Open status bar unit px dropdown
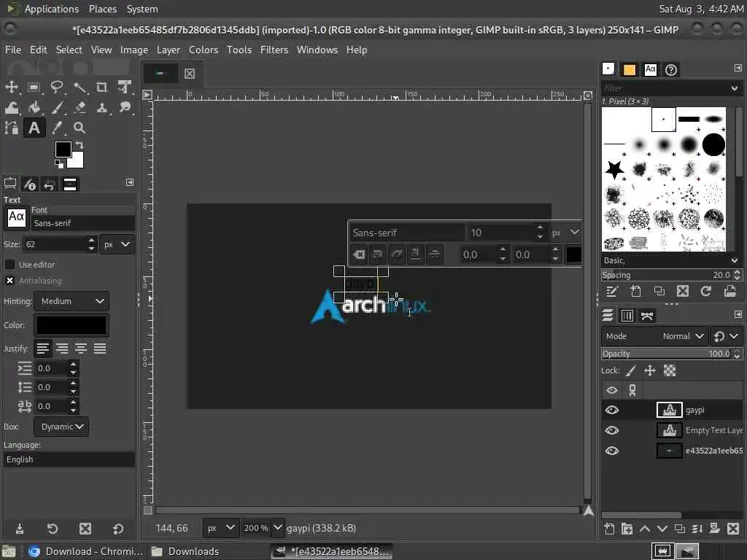747x560 pixels. pos(221,528)
